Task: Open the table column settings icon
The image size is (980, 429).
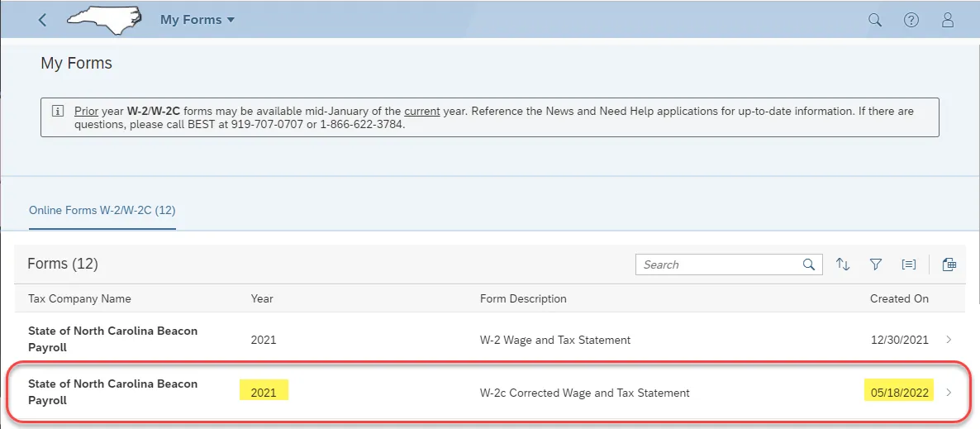Action: coord(949,265)
